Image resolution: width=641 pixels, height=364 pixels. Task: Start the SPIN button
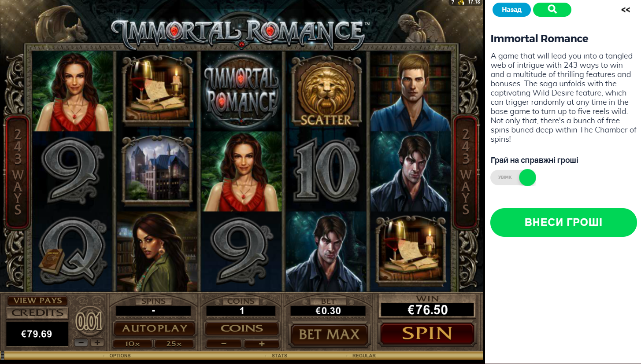pyautogui.click(x=427, y=333)
